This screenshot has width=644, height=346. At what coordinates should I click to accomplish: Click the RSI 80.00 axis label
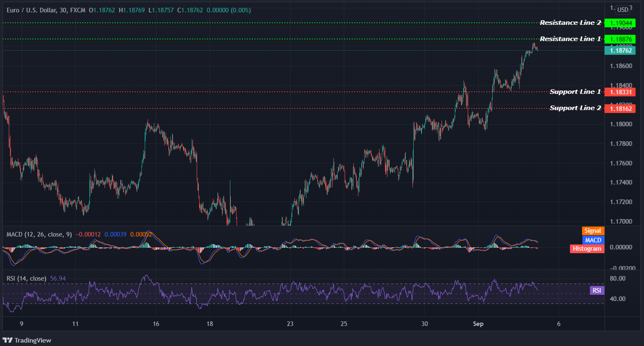[617, 279]
